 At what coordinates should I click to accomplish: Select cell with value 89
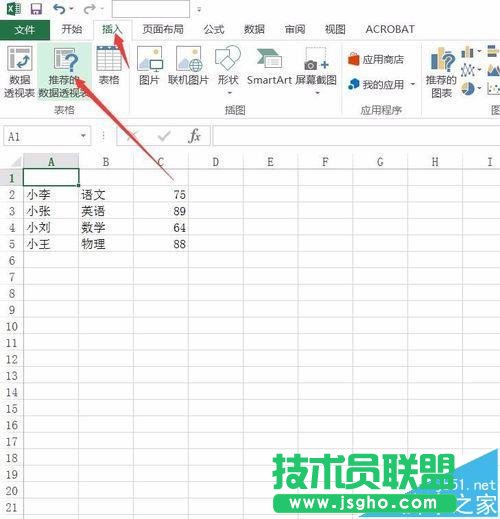click(x=161, y=211)
